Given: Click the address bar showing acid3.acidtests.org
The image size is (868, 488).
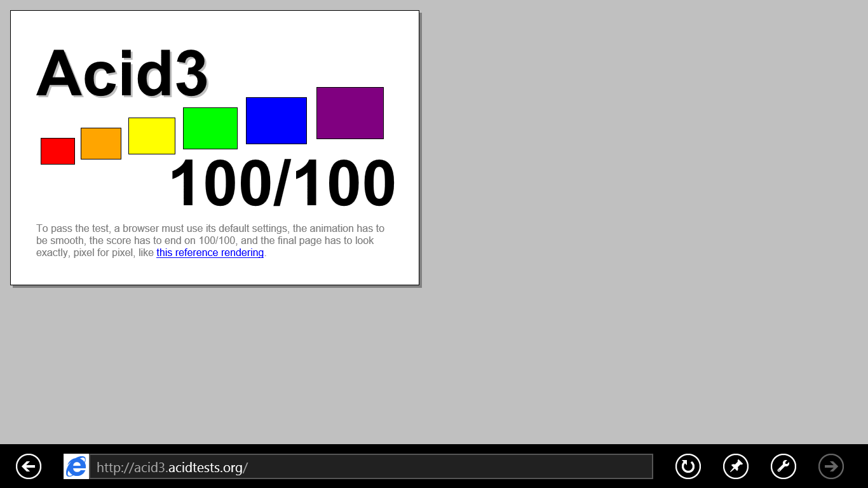Looking at the screenshot, I should pos(371,466).
